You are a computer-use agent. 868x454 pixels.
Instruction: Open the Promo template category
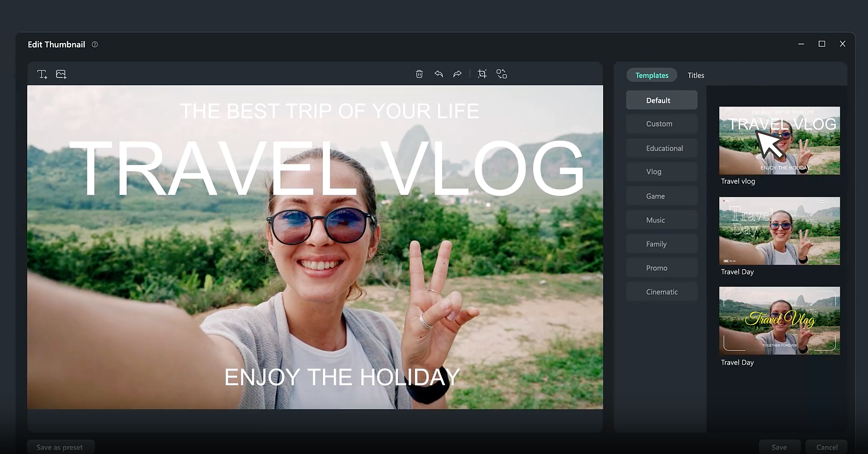coord(662,268)
